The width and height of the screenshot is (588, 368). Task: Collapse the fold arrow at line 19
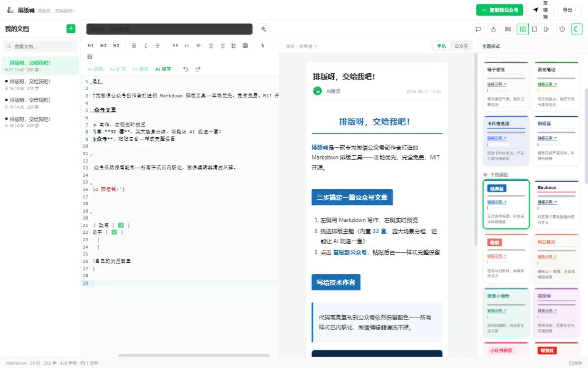[91, 212]
